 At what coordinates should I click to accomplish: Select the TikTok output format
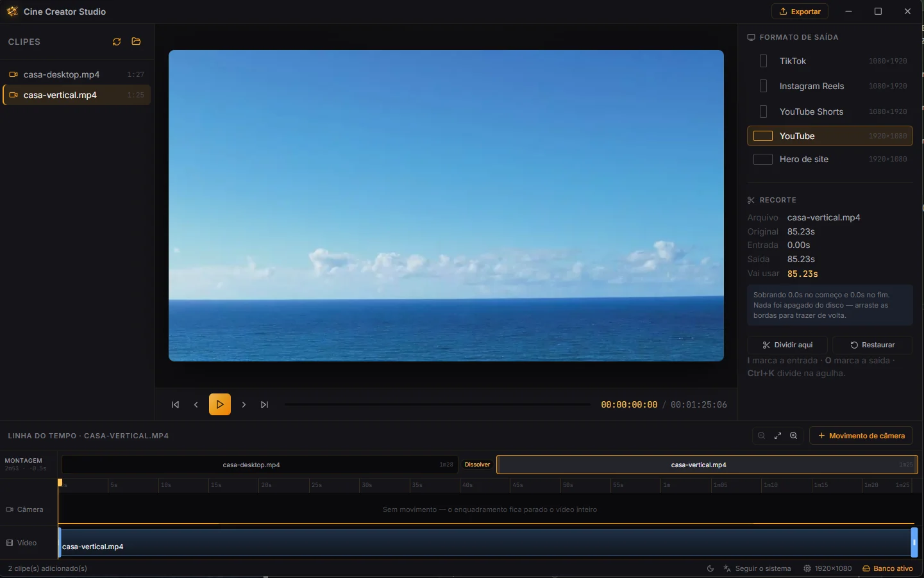click(830, 61)
